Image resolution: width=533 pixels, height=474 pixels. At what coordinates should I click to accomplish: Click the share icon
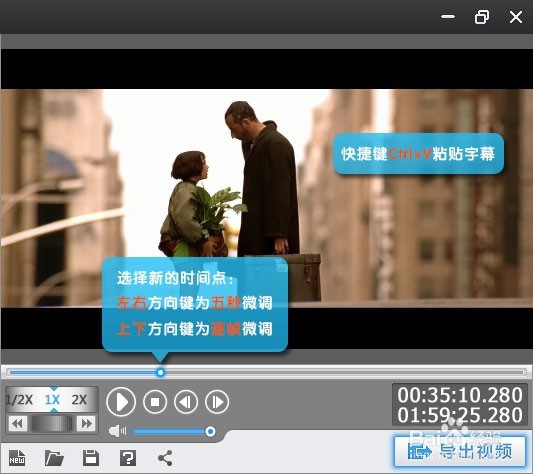pos(165,458)
